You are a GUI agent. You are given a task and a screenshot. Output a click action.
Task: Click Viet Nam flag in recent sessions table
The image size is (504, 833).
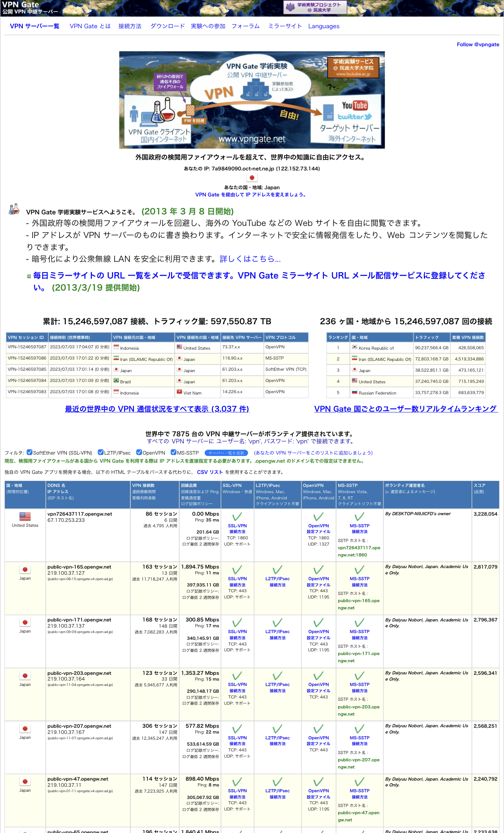(x=179, y=392)
